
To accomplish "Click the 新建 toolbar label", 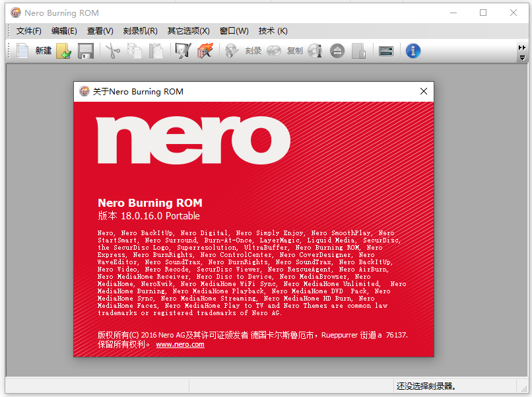I will (x=44, y=51).
